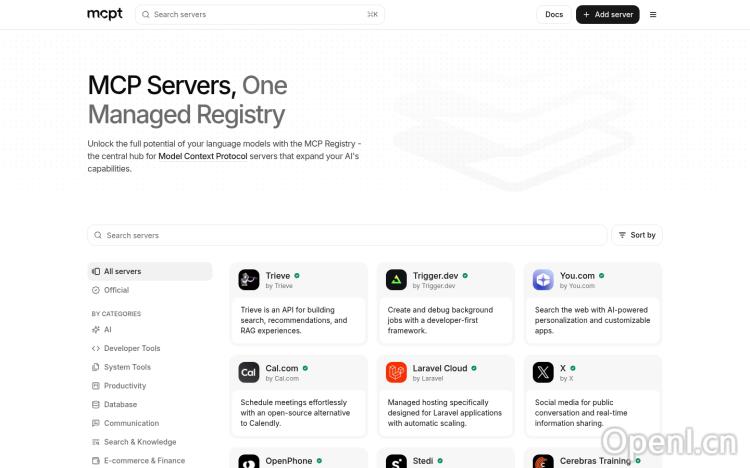Select the All servers filter

pos(122,271)
